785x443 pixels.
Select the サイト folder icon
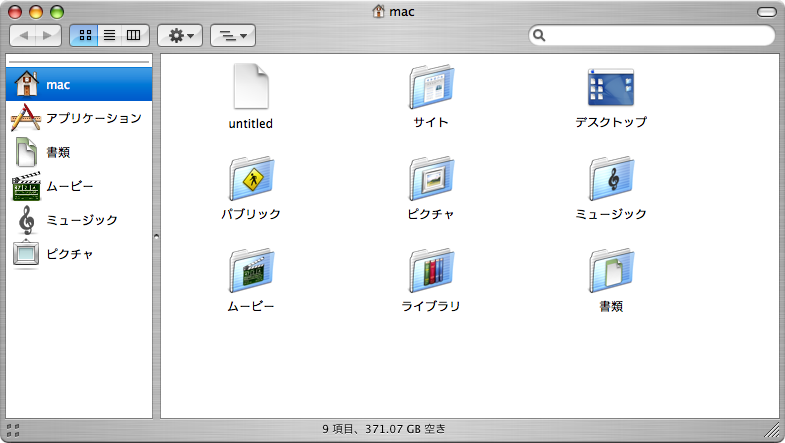(x=431, y=87)
